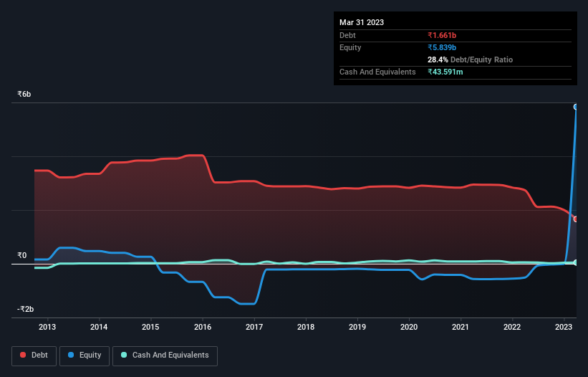Click the blue Equity legend dot

click(x=71, y=355)
